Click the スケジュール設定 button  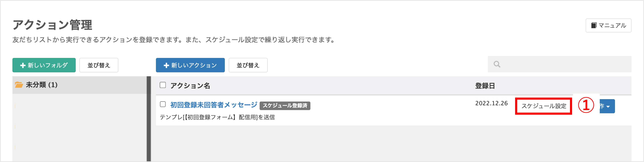543,106
